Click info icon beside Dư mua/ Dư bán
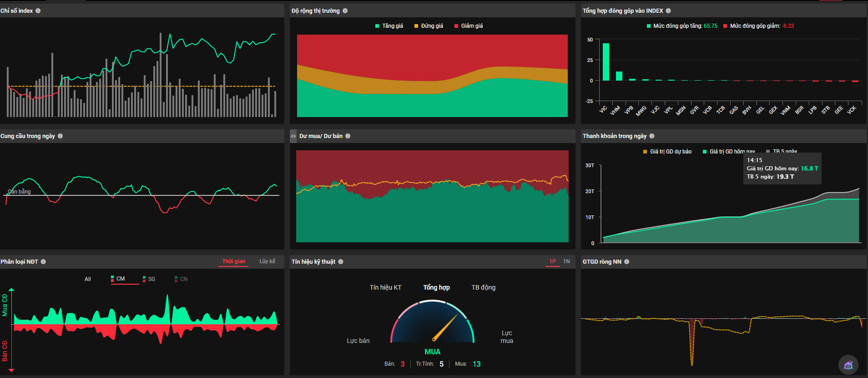The image size is (868, 378). click(348, 136)
